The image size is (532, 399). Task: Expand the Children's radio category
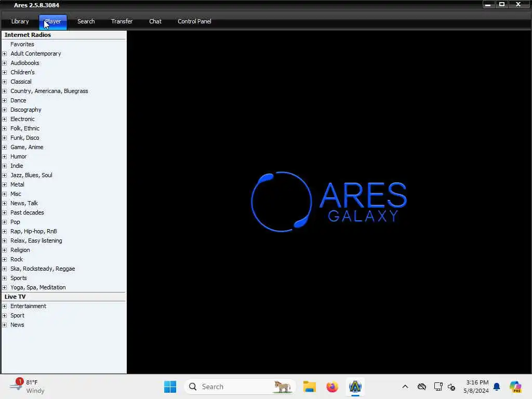(4, 72)
